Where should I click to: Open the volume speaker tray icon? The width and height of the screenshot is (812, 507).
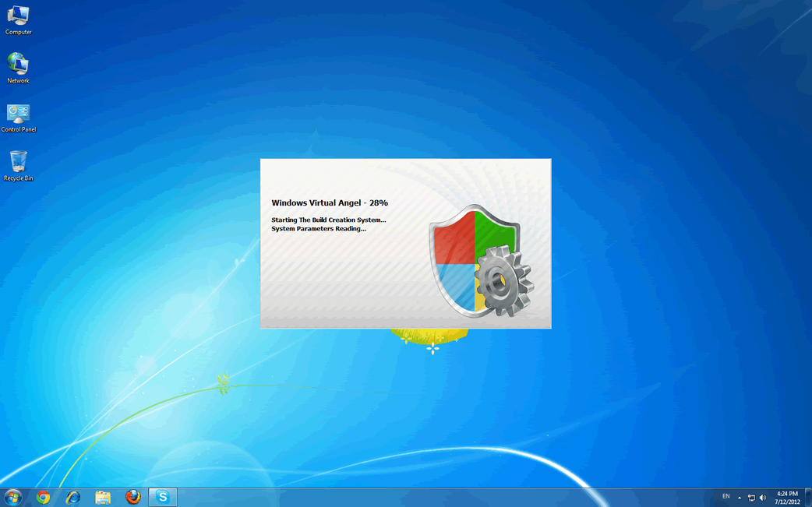[763, 498]
